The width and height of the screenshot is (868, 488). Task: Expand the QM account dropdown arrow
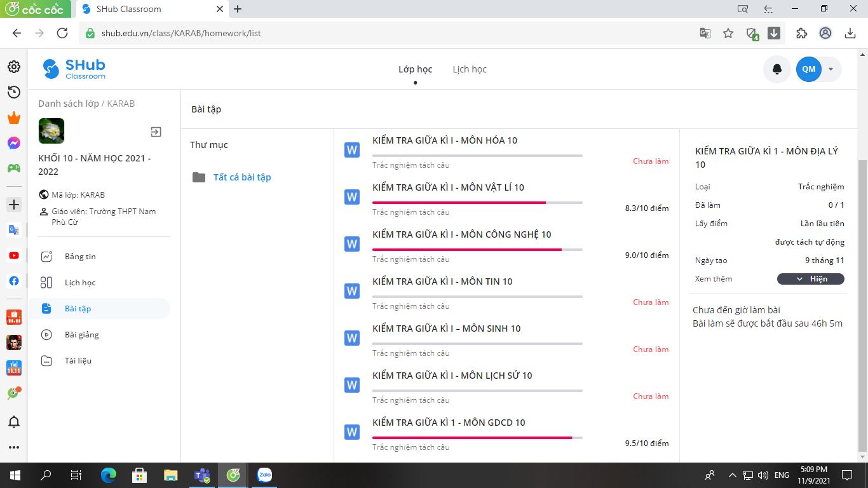[831, 69]
